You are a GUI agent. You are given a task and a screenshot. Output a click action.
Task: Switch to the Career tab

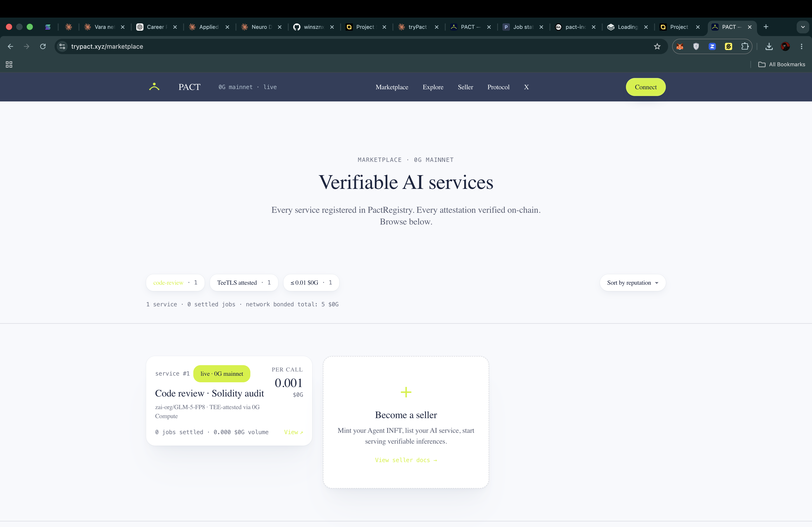[x=157, y=27]
